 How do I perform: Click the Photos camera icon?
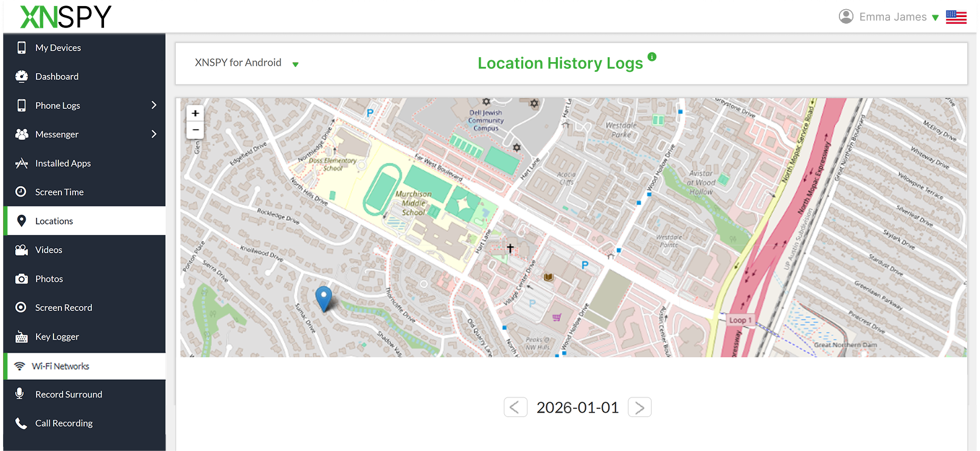21,279
